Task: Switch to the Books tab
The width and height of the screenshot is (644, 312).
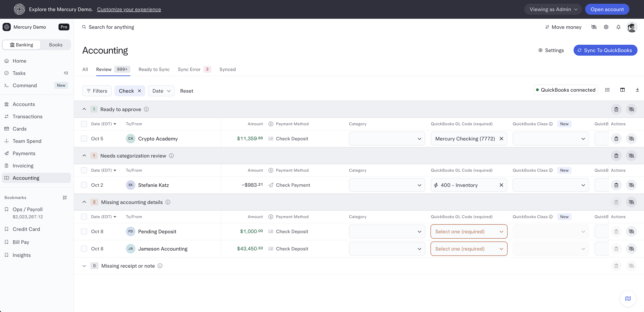Action: tap(56, 45)
